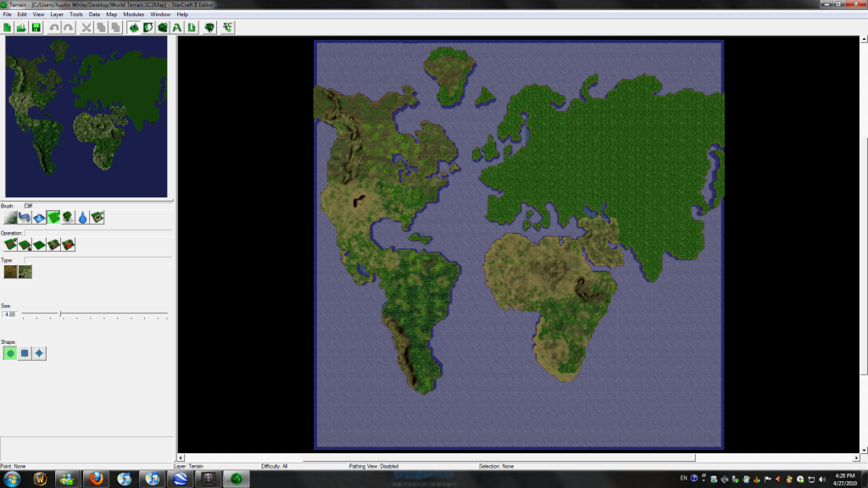Screen dimensions: 868x488
Task: Click the vertical scrollbar up arrow
Action: (x=864, y=39)
